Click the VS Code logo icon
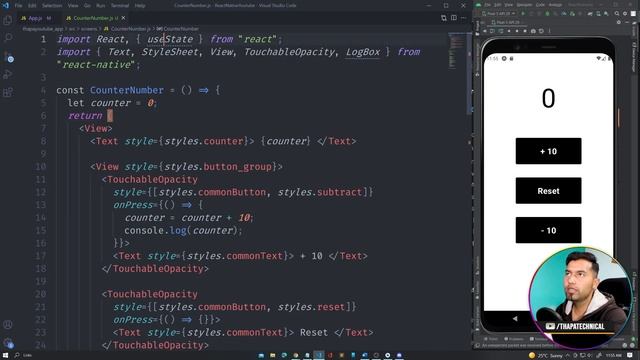Image resolution: width=640 pixels, height=360 pixels. click(x=5, y=5)
